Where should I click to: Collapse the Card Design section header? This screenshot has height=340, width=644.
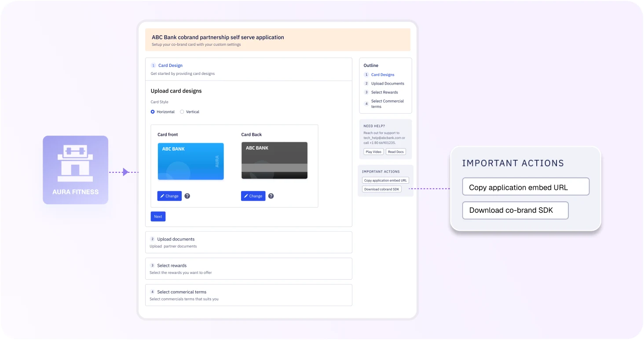tap(248, 69)
